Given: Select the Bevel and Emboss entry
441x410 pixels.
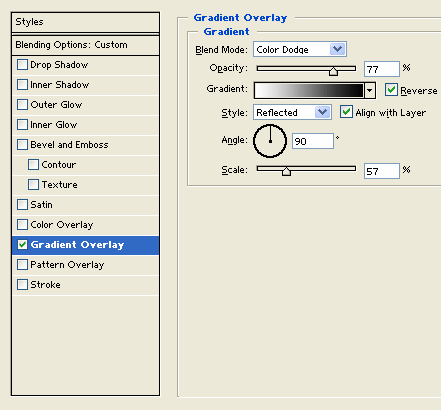Looking at the screenshot, I should [x=85, y=145].
